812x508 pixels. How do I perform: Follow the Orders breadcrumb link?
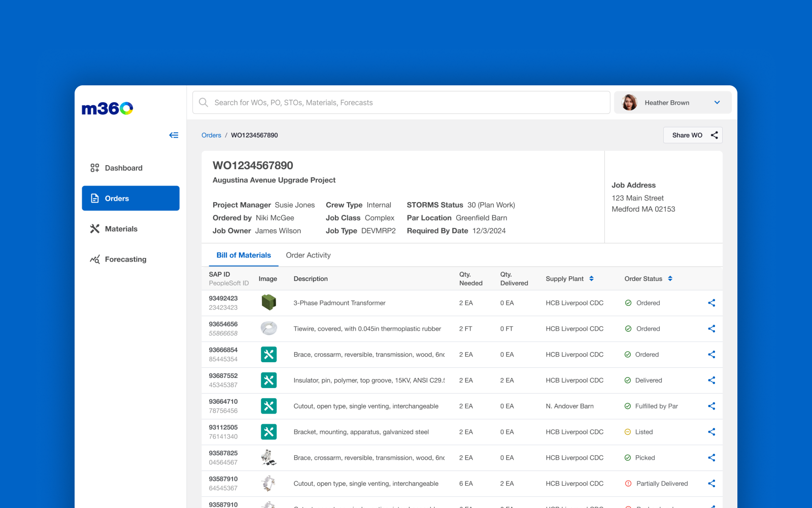pyautogui.click(x=211, y=135)
